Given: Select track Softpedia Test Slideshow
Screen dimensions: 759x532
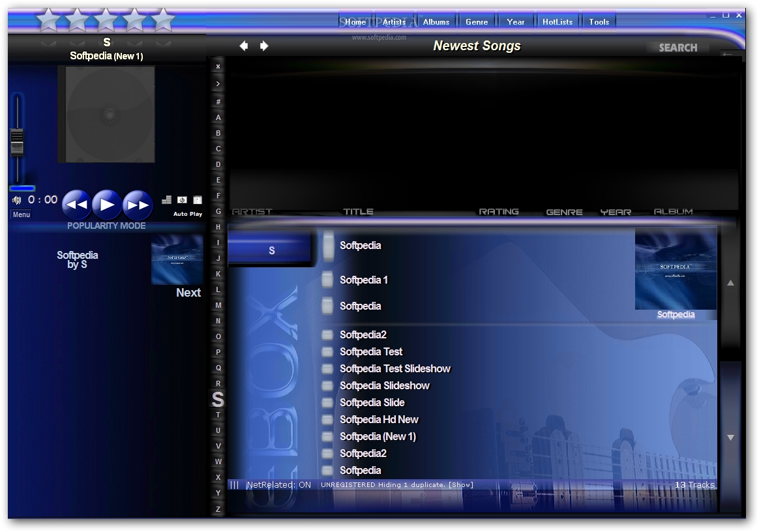Looking at the screenshot, I should 395,369.
